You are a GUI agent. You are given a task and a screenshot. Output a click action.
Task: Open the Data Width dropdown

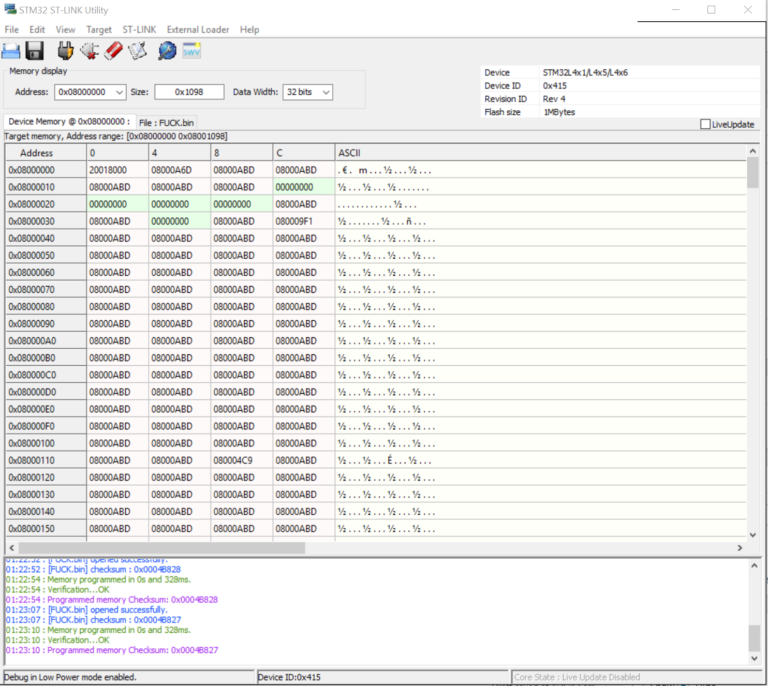[326, 92]
